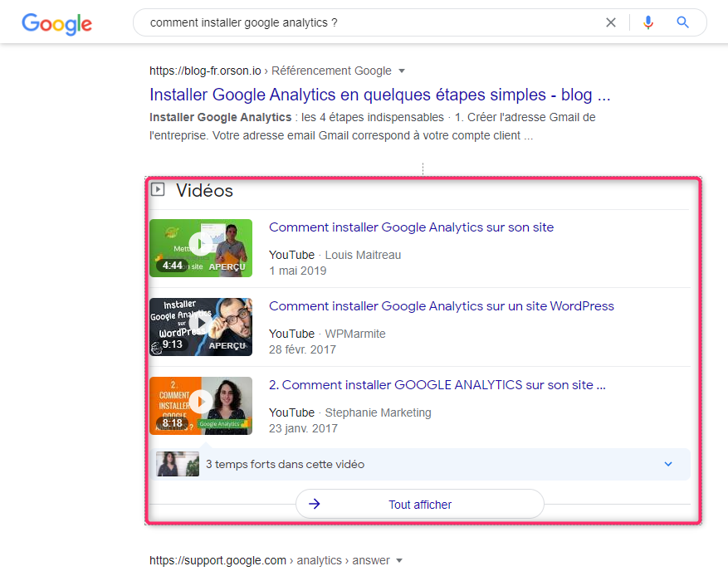
Task: Click the search query input field
Action: 371,22
